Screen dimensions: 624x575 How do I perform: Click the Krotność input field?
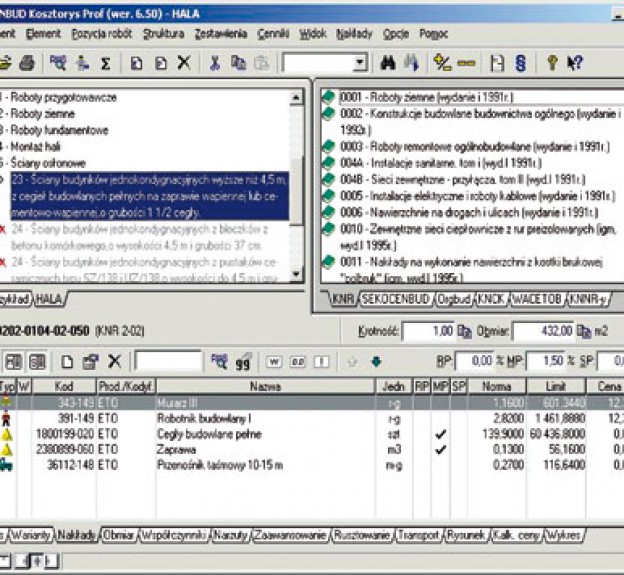[428, 331]
